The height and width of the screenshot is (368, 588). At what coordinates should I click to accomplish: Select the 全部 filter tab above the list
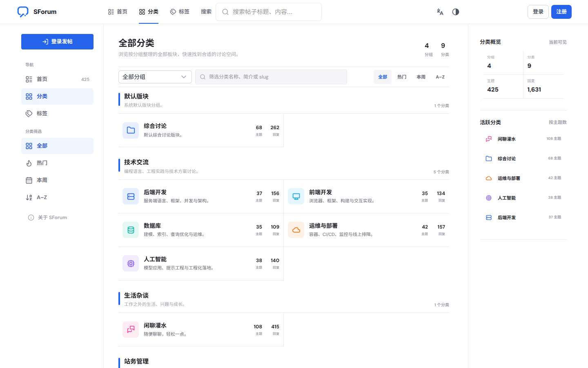pyautogui.click(x=383, y=77)
